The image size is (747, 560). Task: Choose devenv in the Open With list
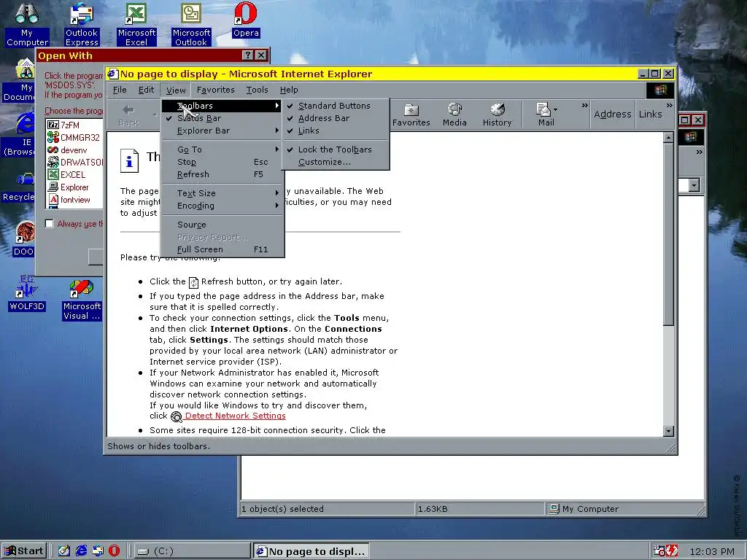pos(68,150)
